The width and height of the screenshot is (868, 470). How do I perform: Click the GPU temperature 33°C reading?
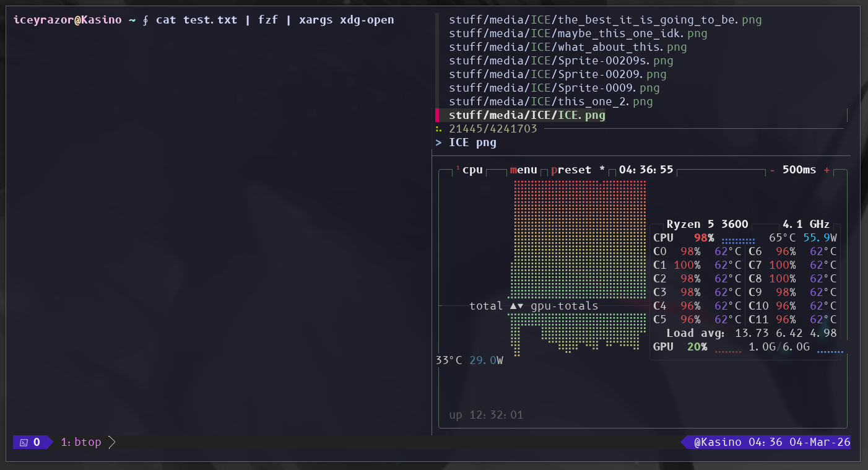[449, 360]
